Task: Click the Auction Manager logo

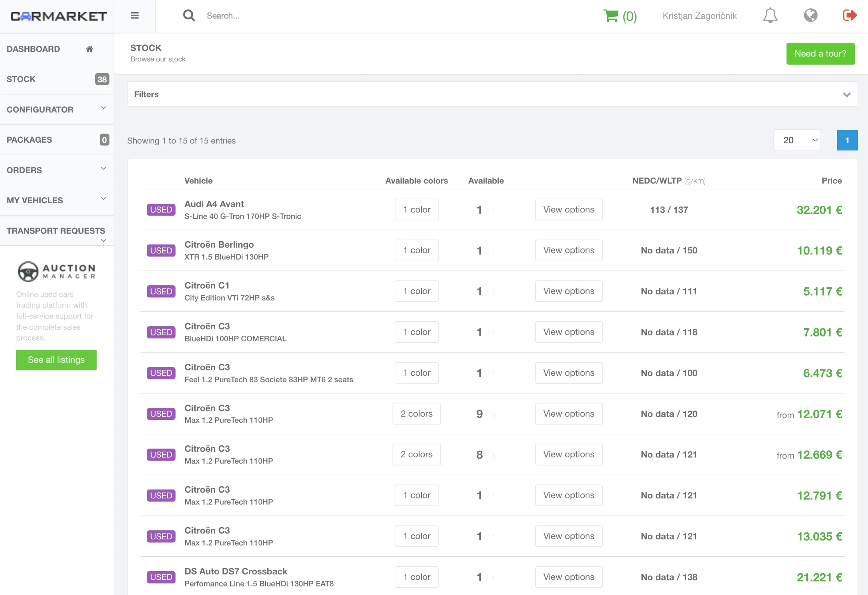Action: click(56, 271)
